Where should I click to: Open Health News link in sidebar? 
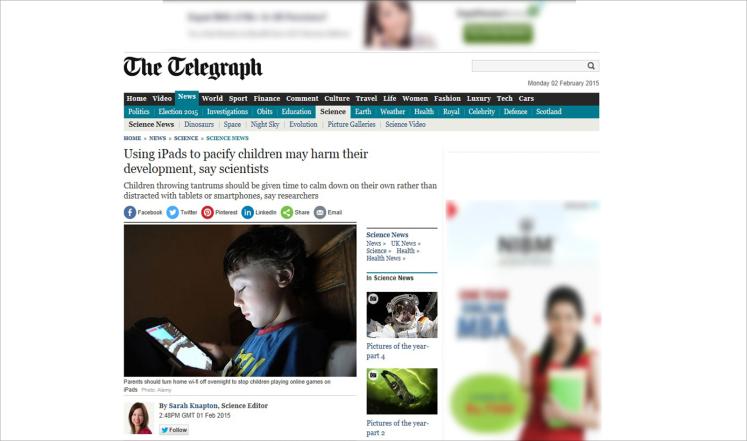click(385, 259)
